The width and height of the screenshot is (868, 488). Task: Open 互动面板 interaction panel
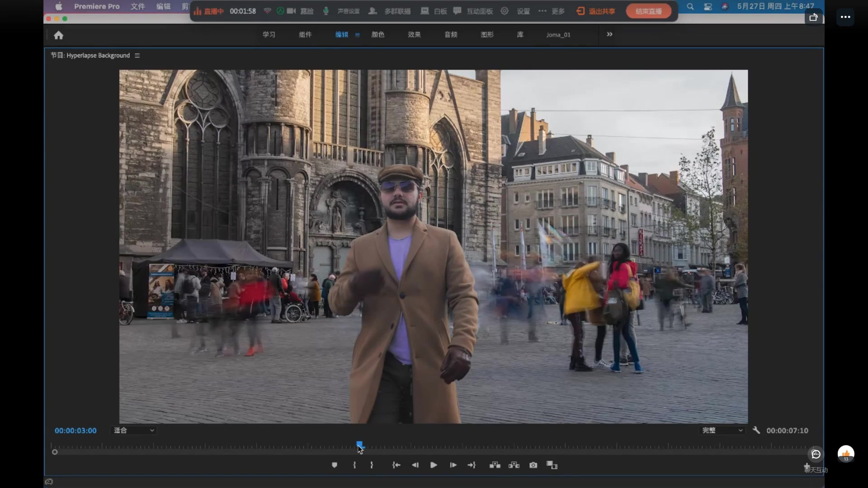point(473,11)
